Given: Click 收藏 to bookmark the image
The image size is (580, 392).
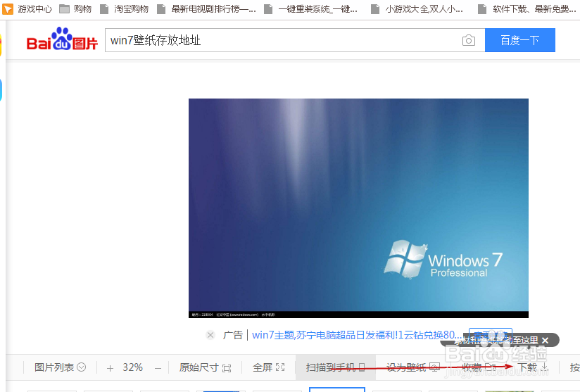Looking at the screenshot, I should (x=479, y=367).
